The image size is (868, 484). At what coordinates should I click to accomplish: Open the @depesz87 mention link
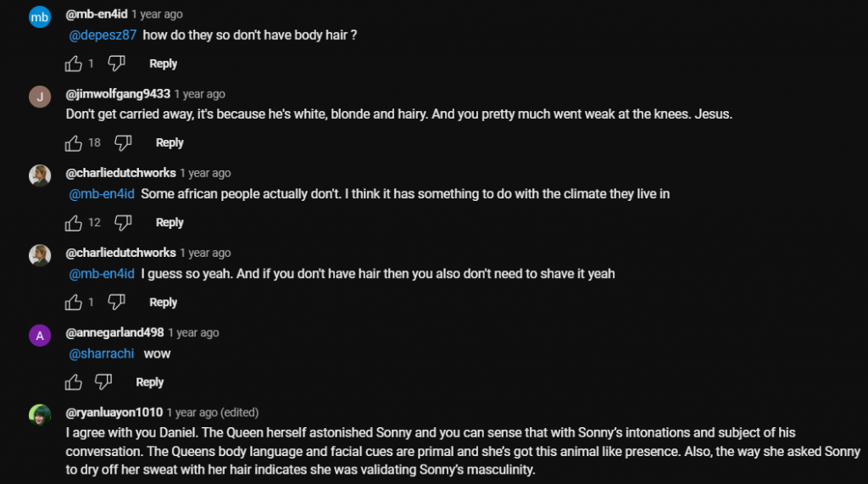pos(102,36)
